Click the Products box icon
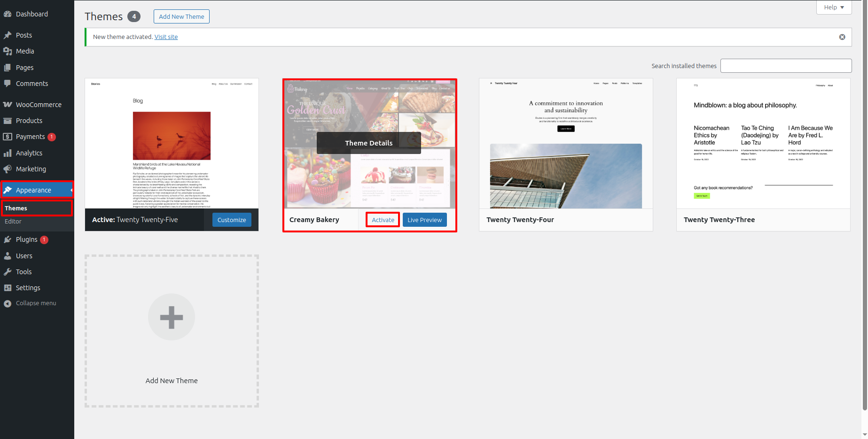868x439 pixels. pyautogui.click(x=8, y=121)
